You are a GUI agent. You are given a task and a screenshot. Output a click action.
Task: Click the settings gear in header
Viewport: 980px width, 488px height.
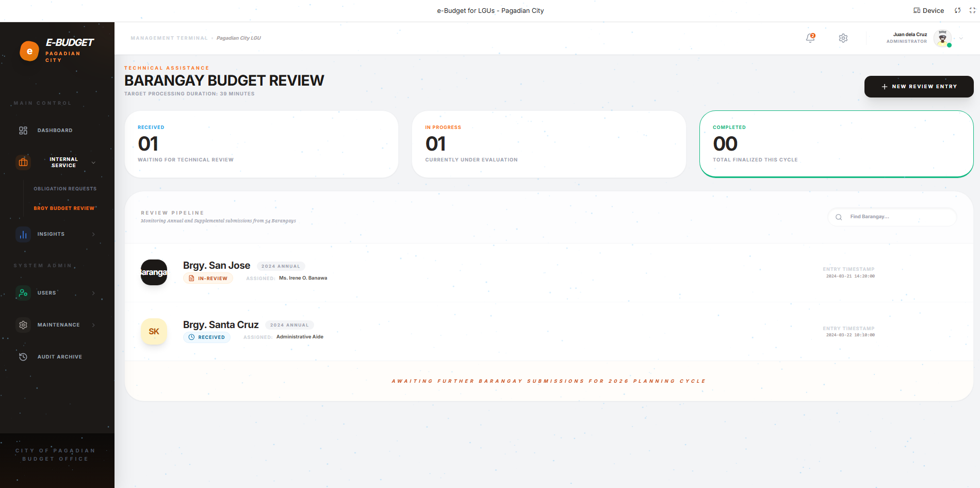(x=843, y=38)
